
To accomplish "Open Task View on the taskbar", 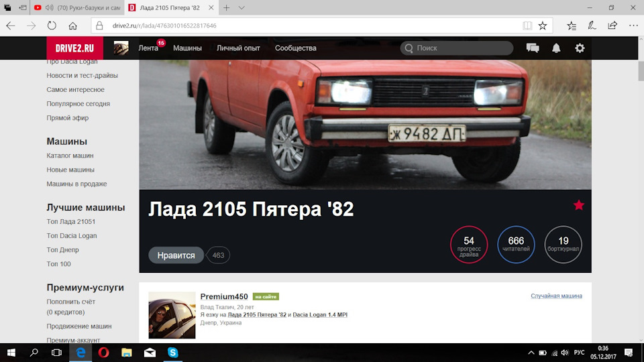I will coord(56,353).
